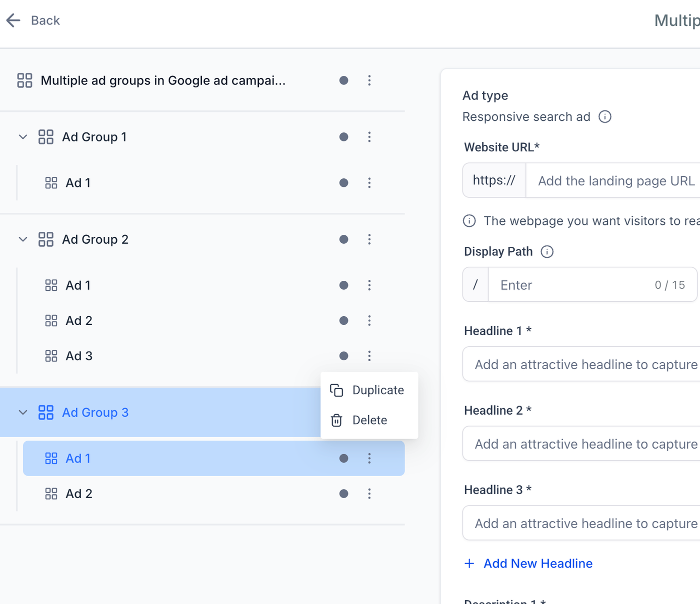Image resolution: width=700 pixels, height=604 pixels.
Task: Click the Display Path info icon
Action: pyautogui.click(x=547, y=252)
